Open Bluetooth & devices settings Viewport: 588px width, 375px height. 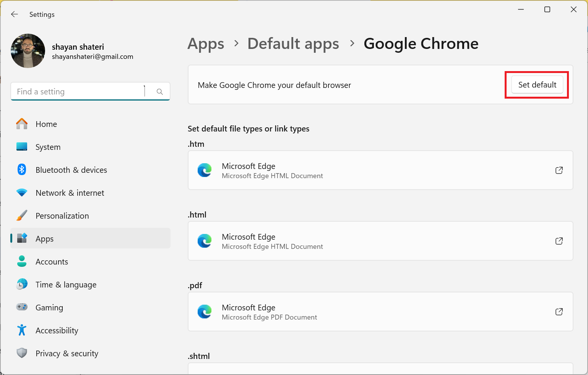pos(90,170)
